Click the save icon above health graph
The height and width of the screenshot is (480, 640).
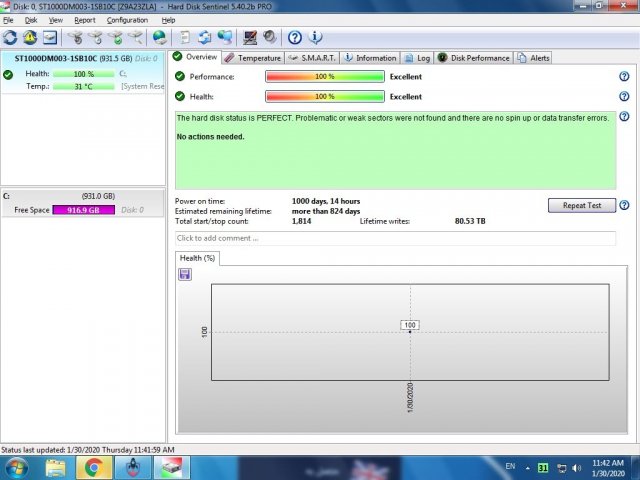184,274
